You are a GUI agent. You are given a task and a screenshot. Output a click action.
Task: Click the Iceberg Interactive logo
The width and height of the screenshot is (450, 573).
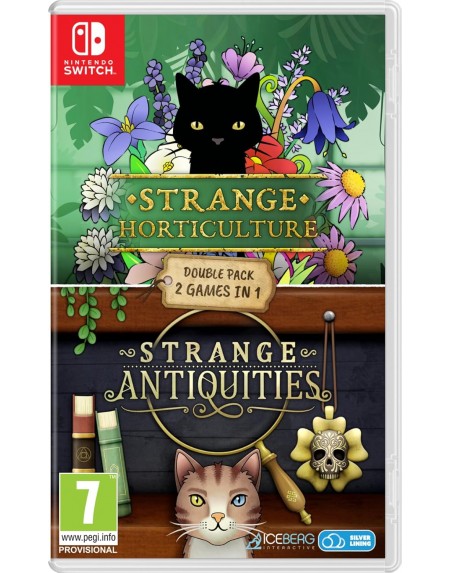click(x=280, y=541)
